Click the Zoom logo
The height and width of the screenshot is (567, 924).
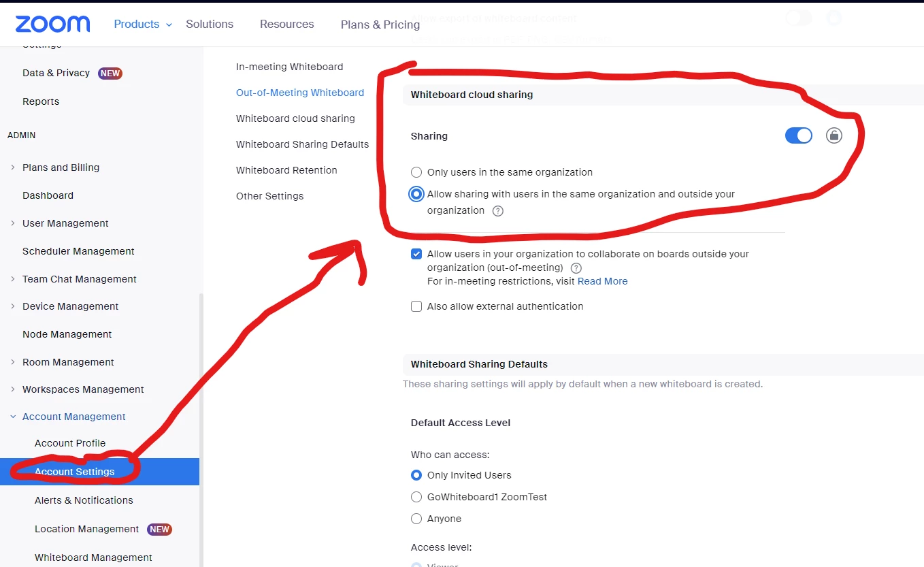pos(52,24)
